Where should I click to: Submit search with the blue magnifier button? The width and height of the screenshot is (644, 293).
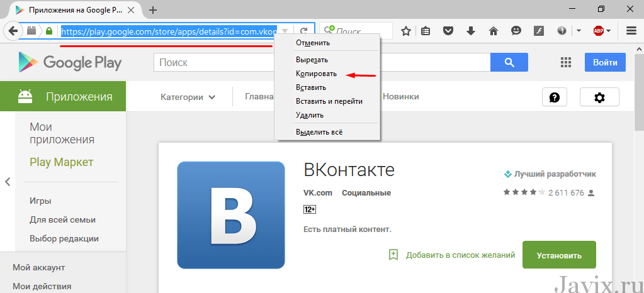pyautogui.click(x=509, y=62)
